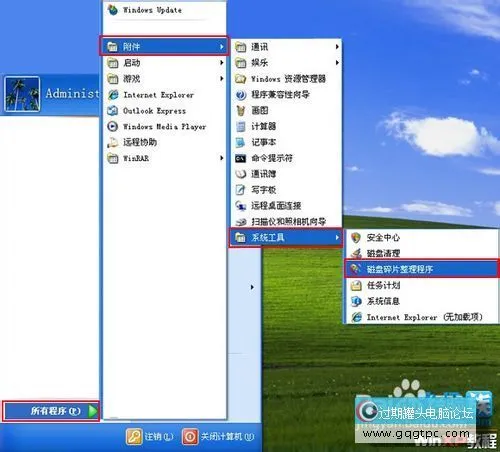This screenshot has height=452, width=500.
Task: Click the 磁盘清理 text label
Action: coord(383,253)
